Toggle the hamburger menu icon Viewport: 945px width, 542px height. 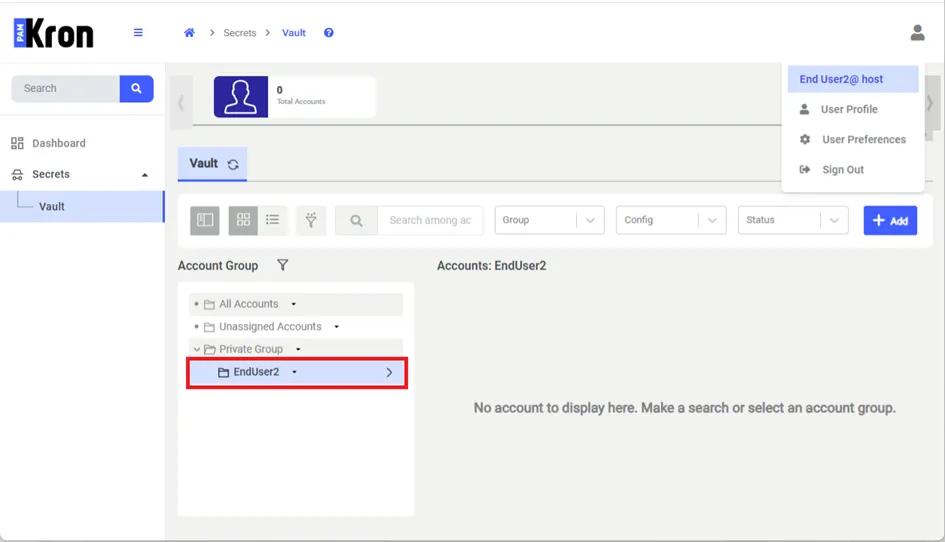click(x=138, y=33)
